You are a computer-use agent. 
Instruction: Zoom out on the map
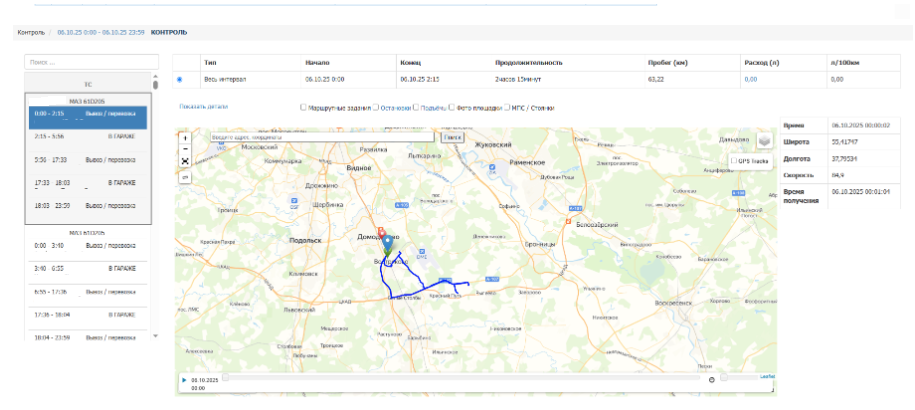pos(185,148)
